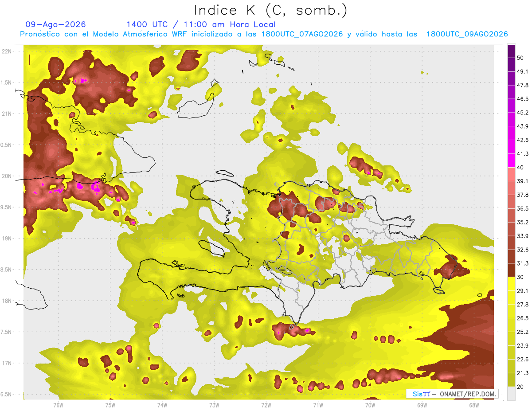Click the latitude axis label "22N"

[x=7, y=51]
